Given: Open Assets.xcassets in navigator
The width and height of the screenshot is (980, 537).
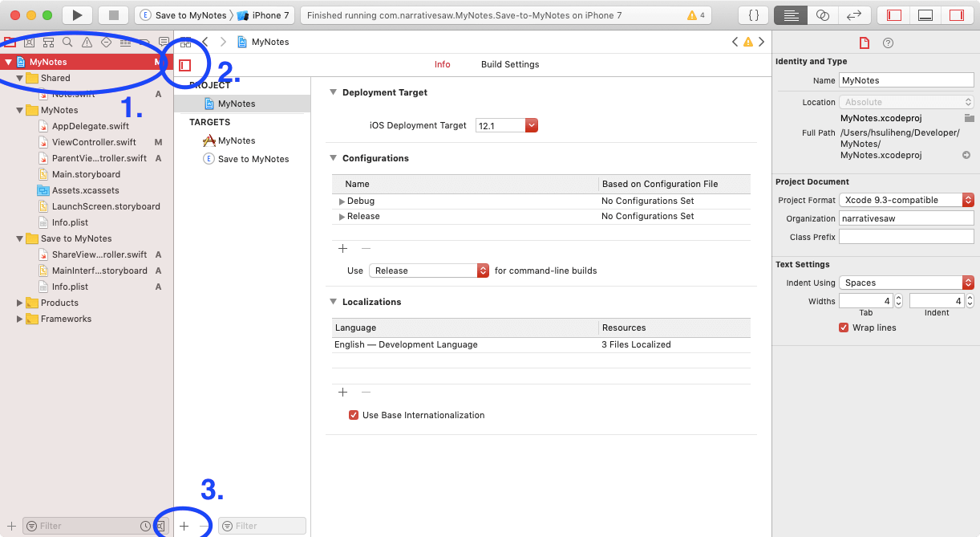Looking at the screenshot, I should (x=87, y=190).
